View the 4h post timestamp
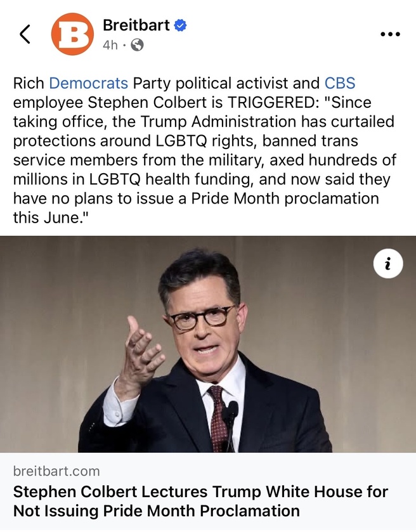This screenshot has width=416, height=532. click(110, 45)
